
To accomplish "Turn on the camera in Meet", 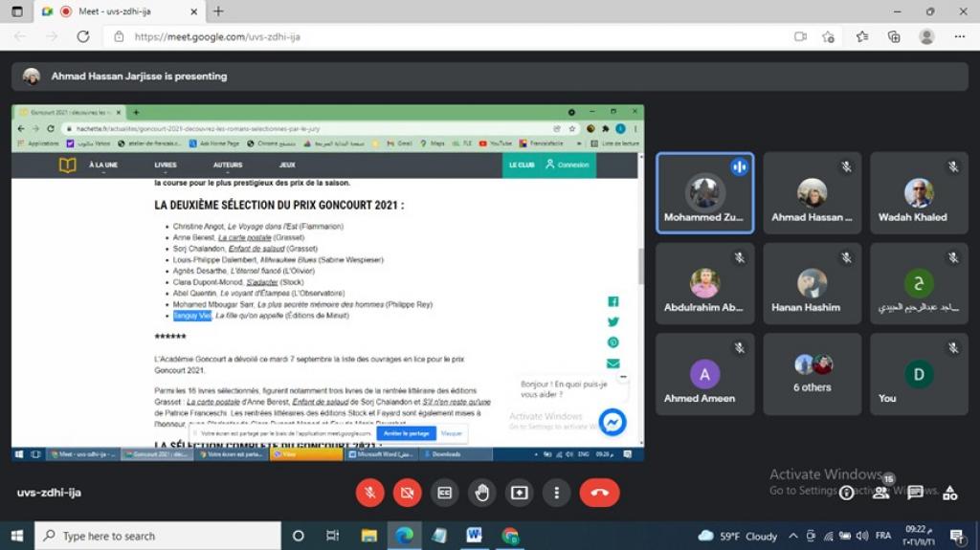I will tap(407, 493).
